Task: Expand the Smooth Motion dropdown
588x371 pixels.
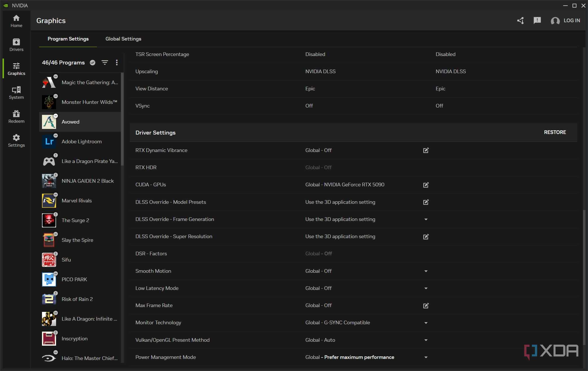Action: [426, 271]
